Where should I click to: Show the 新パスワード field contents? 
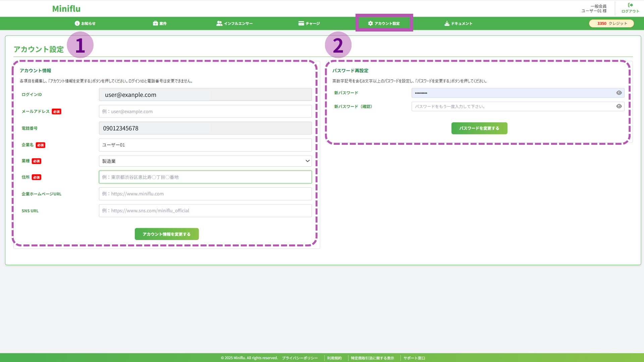point(619,93)
